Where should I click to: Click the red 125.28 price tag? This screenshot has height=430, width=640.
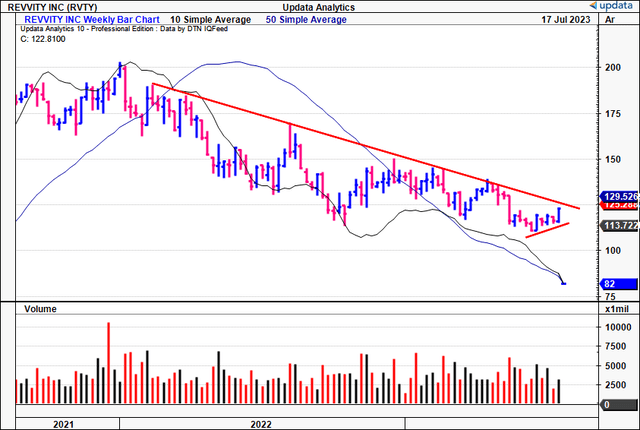click(x=619, y=205)
